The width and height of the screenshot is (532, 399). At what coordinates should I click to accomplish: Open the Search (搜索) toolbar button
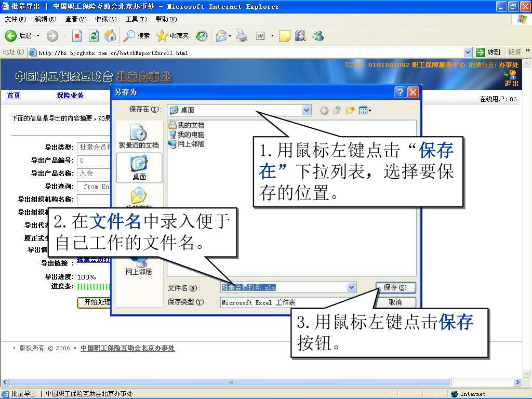pyautogui.click(x=136, y=36)
